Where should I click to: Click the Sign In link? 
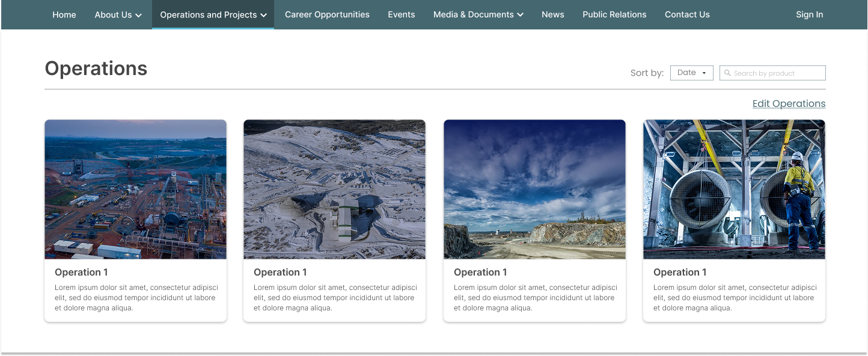pos(809,14)
